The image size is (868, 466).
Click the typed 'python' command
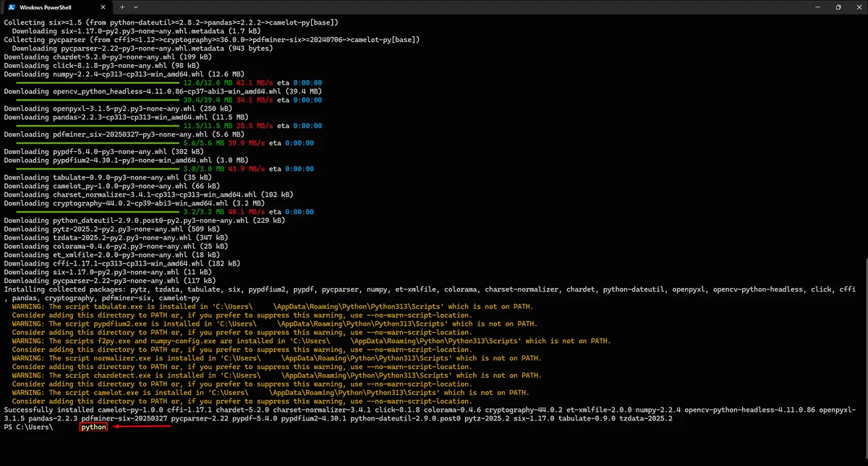click(94, 428)
